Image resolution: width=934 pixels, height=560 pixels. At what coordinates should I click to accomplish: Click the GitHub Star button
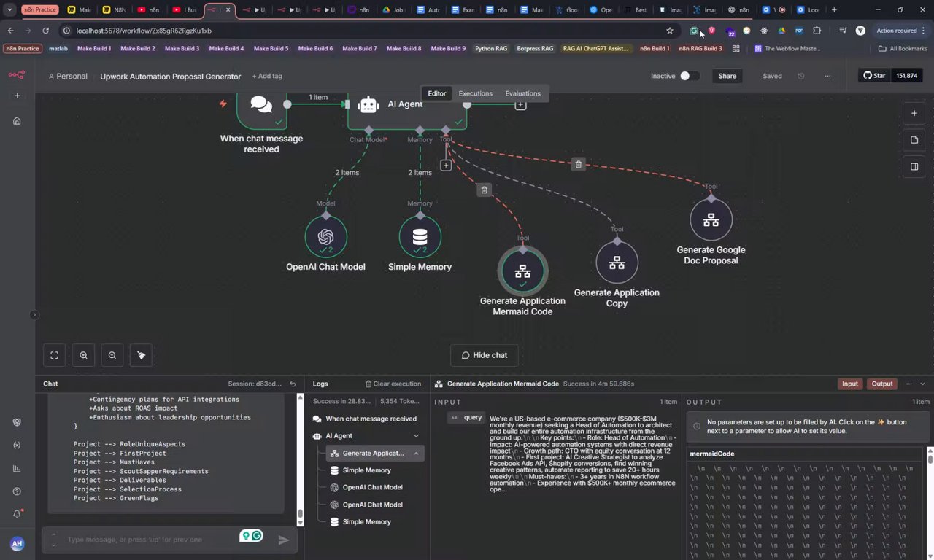874,76
